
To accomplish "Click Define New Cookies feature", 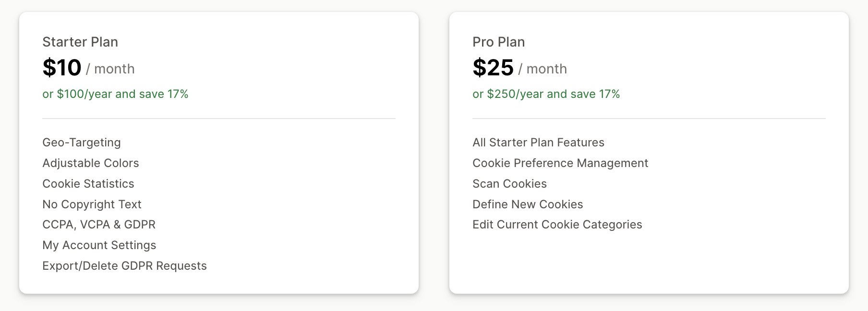I will pyautogui.click(x=528, y=204).
